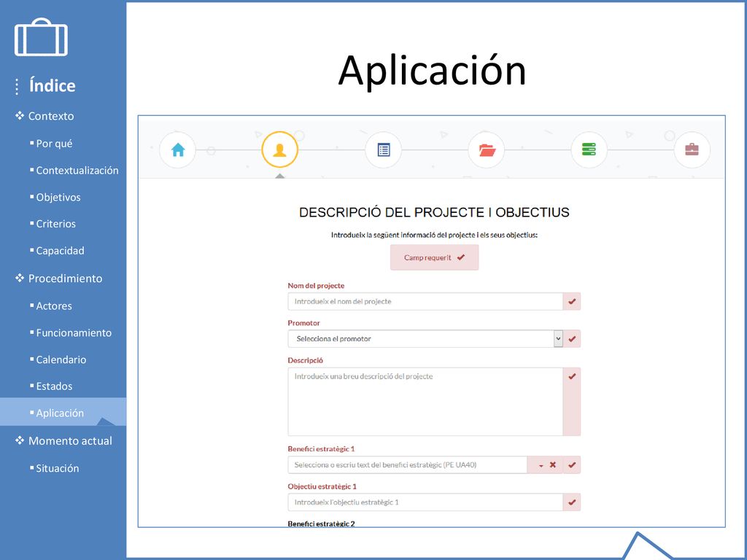Go to the Procedimiento section
Image resolution: width=747 pixels, height=560 pixels.
point(65,279)
